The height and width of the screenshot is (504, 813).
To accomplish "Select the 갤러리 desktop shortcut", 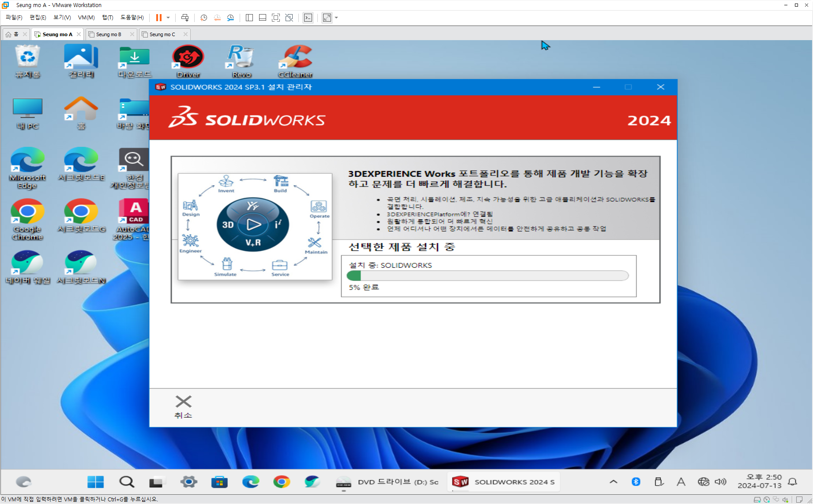I will click(81, 62).
